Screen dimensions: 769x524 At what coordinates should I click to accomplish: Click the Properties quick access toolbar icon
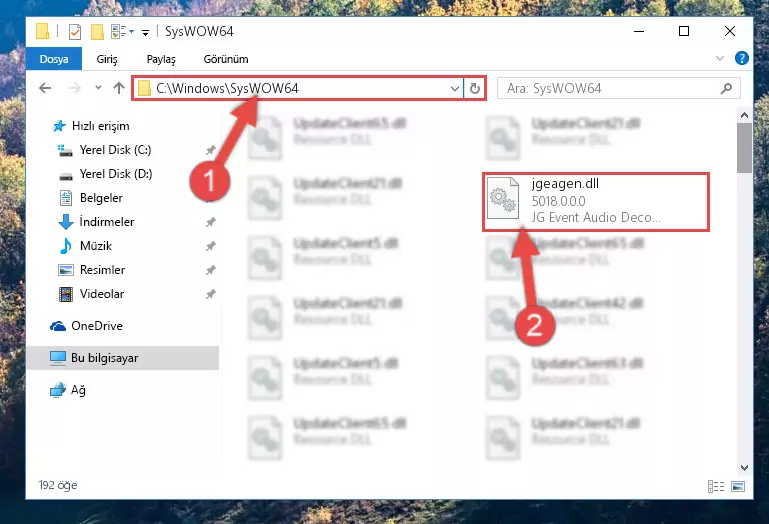75,32
